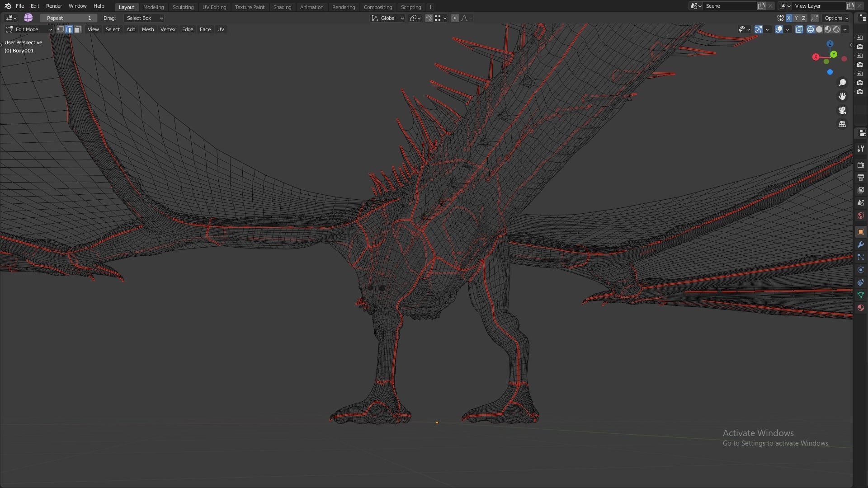This screenshot has height=488, width=868.
Task: Toggle snapping magnet icon
Action: tap(429, 18)
